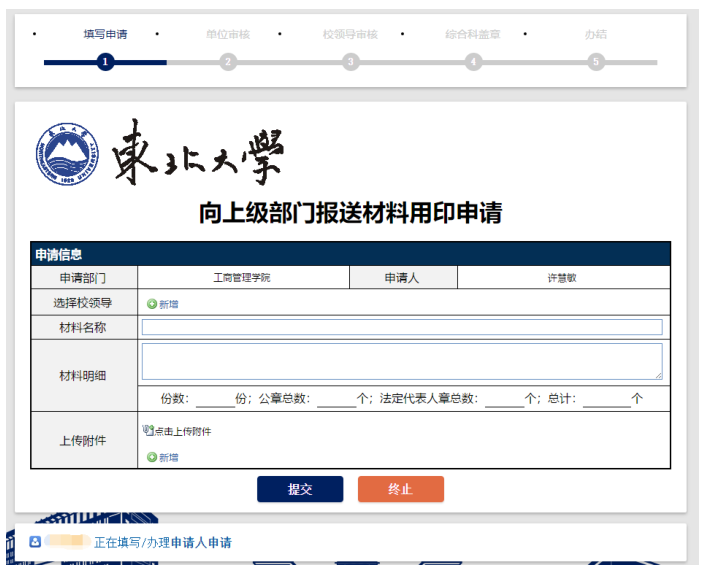This screenshot has height=573, width=705.
Task: Click the 点击上传附件 link text
Action: [182, 432]
